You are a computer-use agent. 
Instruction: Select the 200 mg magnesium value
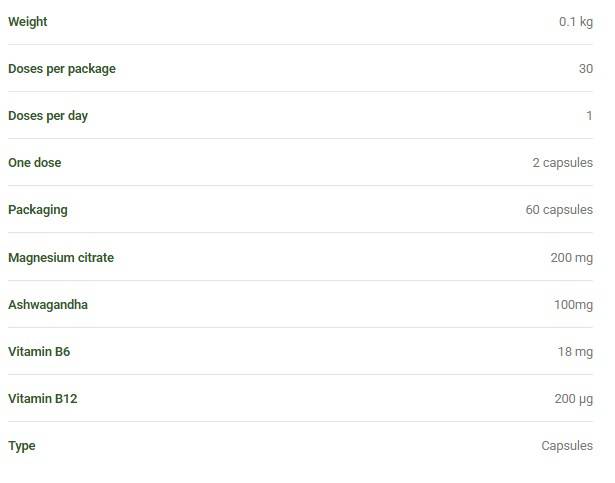tap(571, 258)
